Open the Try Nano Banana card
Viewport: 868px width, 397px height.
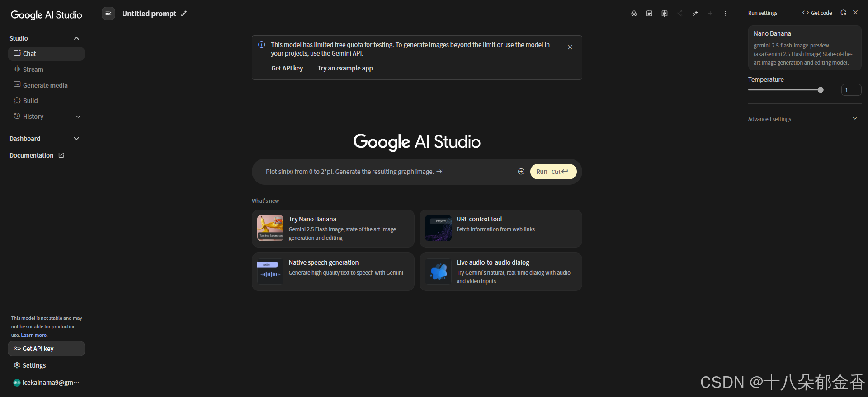(x=333, y=229)
